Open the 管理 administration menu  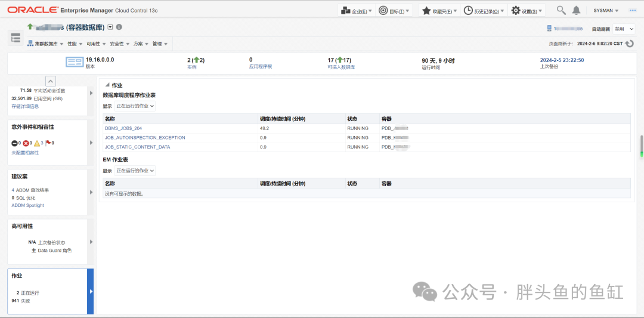[x=159, y=44]
